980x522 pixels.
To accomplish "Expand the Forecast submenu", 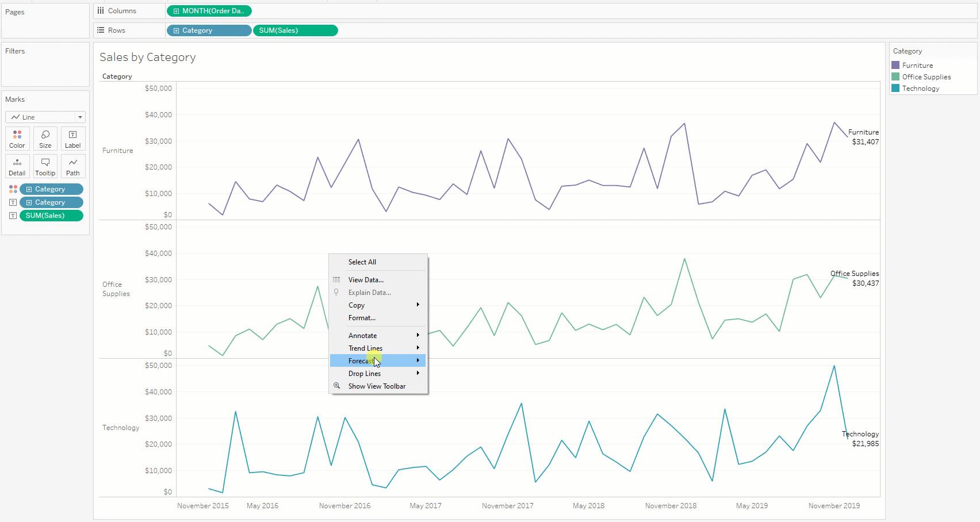I will pyautogui.click(x=378, y=360).
